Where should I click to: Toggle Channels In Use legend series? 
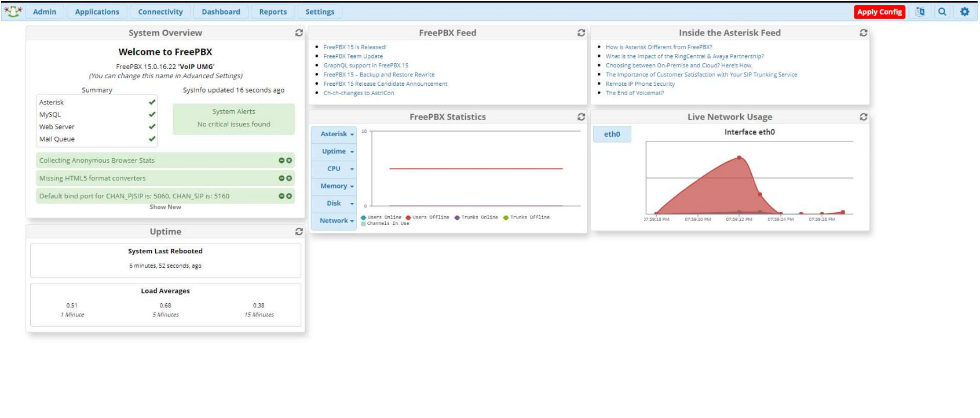pos(385,223)
